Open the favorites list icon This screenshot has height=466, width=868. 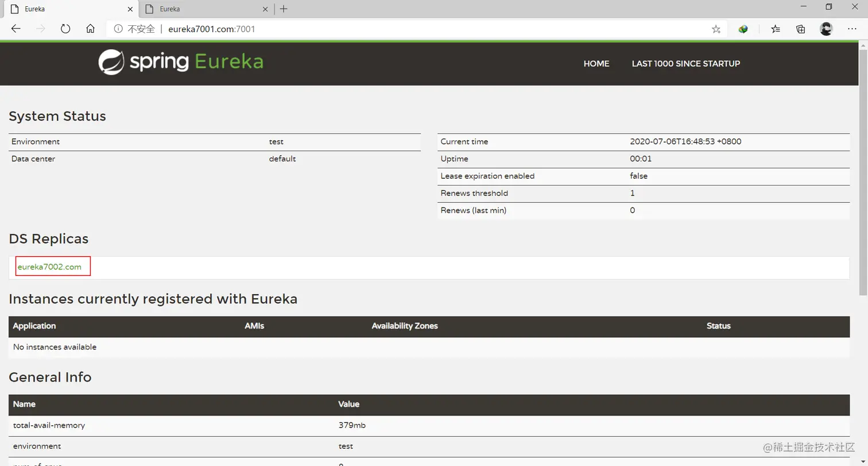[x=776, y=29]
